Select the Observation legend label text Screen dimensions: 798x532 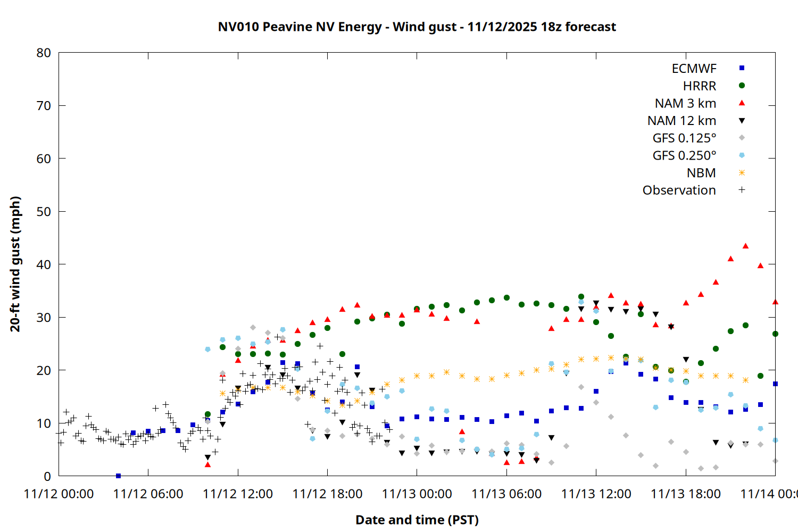click(x=679, y=190)
